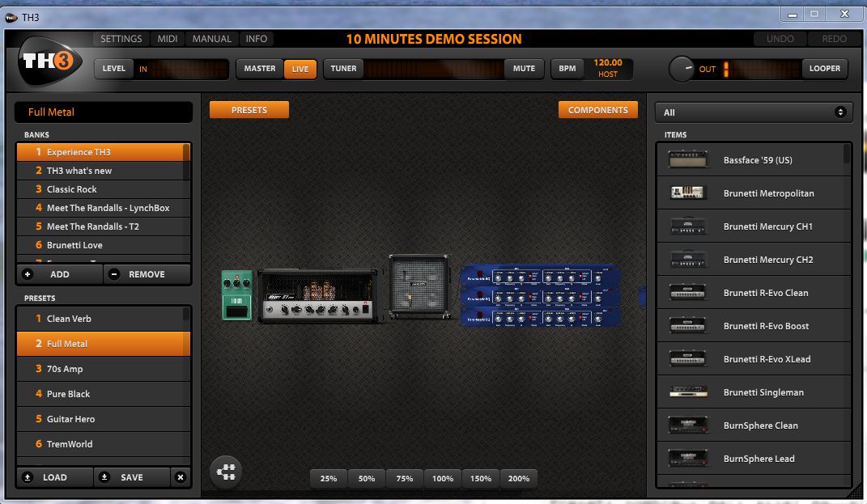Viewport: 867px width, 504px height.
Task: Pick Bassface '59 (US) amp thumbnail
Action: (688, 159)
